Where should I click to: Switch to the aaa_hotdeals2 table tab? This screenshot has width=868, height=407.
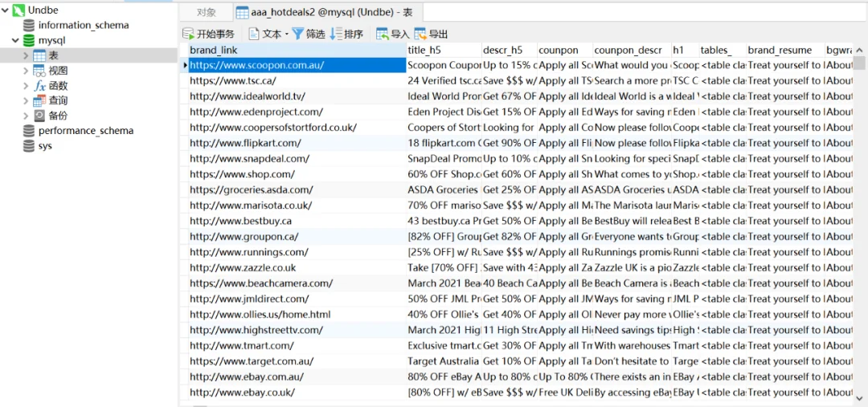(327, 12)
